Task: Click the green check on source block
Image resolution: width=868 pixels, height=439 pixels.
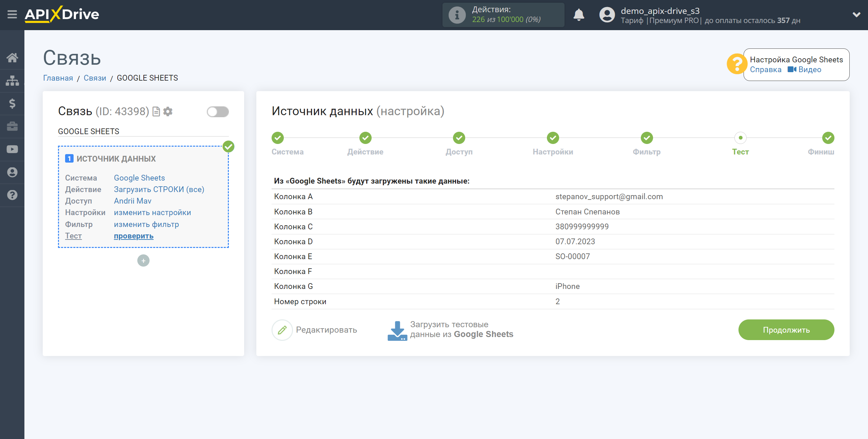Action: tap(229, 147)
